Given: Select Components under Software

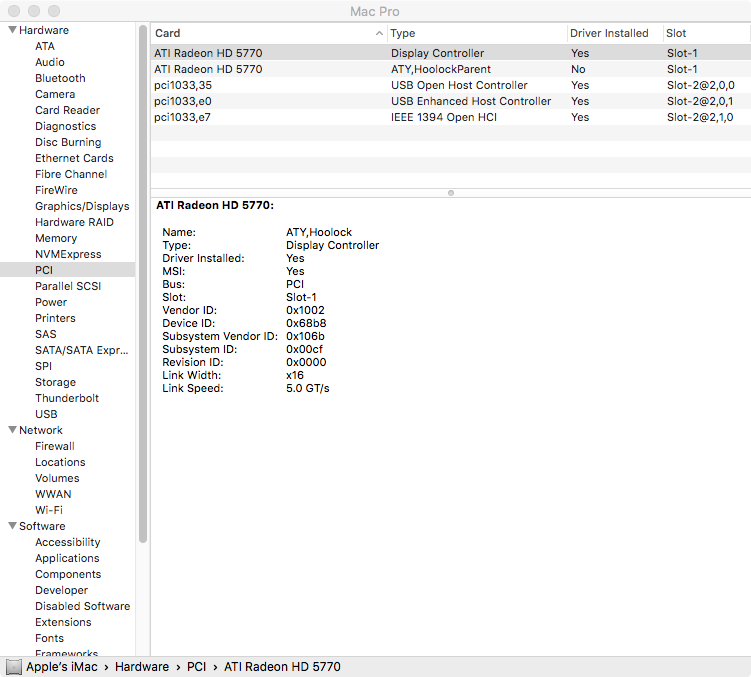Looking at the screenshot, I should [68, 574].
